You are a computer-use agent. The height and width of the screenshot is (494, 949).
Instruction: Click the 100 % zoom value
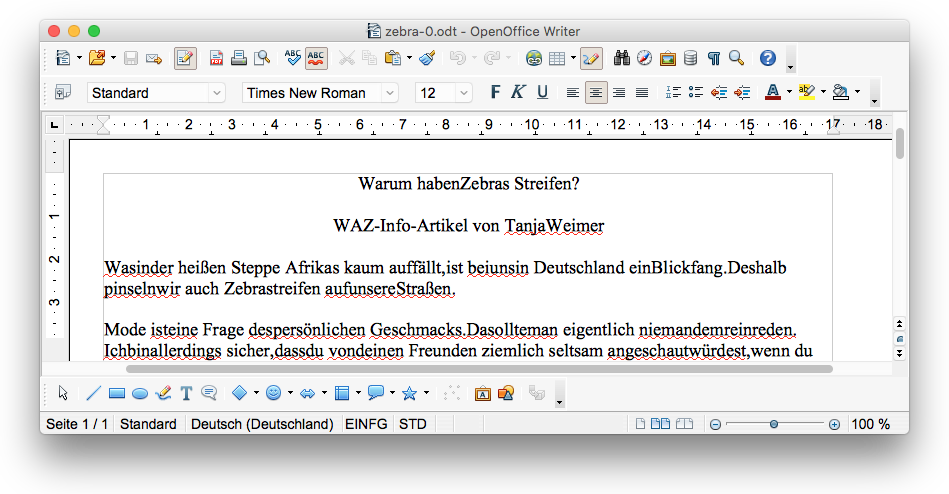[x=871, y=424]
